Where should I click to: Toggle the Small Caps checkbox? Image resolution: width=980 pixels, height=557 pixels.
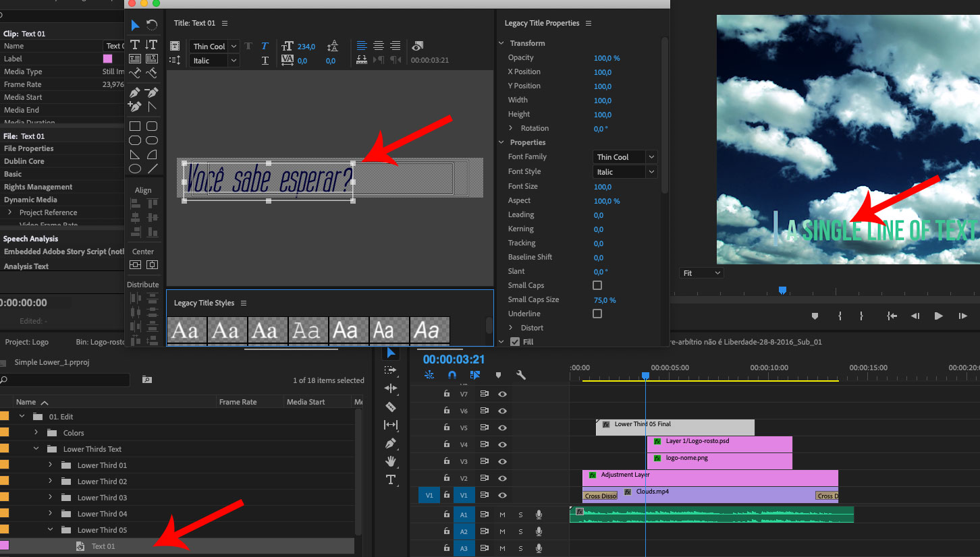(x=597, y=285)
